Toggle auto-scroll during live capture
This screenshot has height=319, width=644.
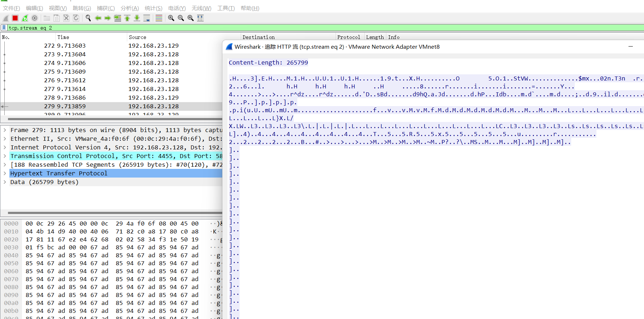pyautogui.click(x=147, y=18)
